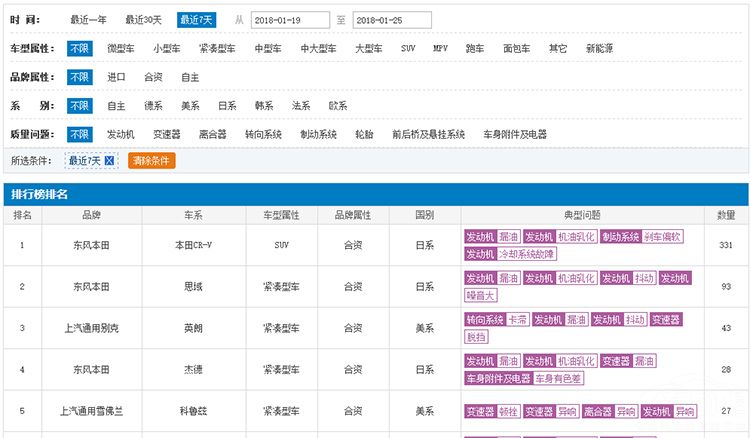Toggle the 最近7天 time filter
750x438 pixels.
[x=196, y=20]
